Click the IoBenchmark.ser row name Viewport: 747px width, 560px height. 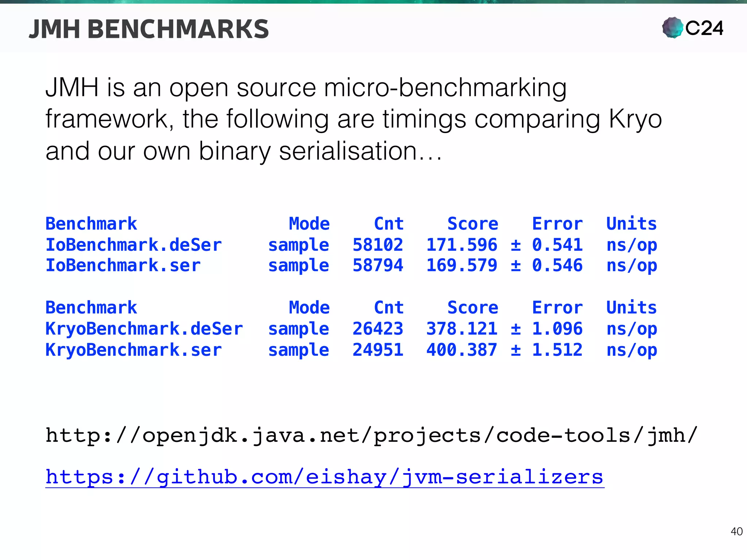[123, 265]
